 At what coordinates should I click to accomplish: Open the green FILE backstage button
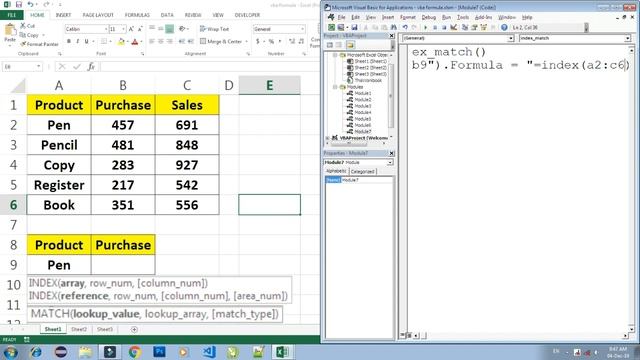[x=11, y=15]
